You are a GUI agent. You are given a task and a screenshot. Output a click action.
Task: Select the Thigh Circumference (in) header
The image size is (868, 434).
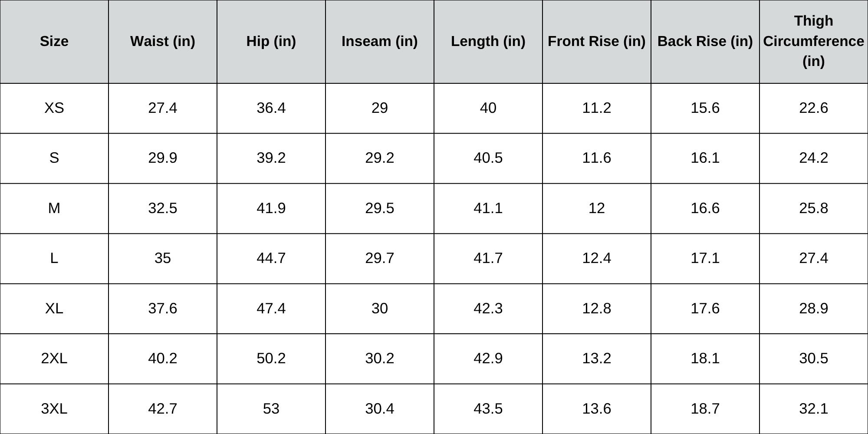813,41
